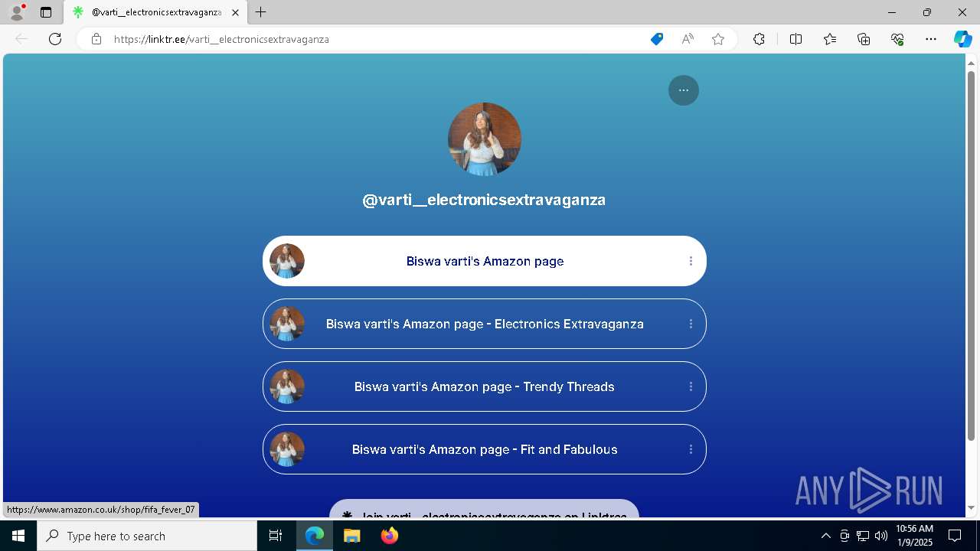Viewport: 980px width, 551px height.
Task: Click Microsoft Edge taskbar icon
Action: [x=315, y=536]
